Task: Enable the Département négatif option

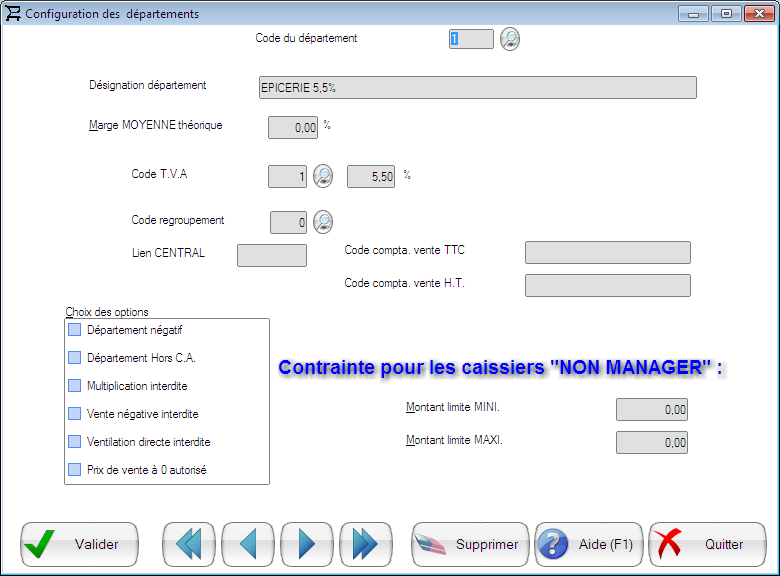Action: click(74, 329)
